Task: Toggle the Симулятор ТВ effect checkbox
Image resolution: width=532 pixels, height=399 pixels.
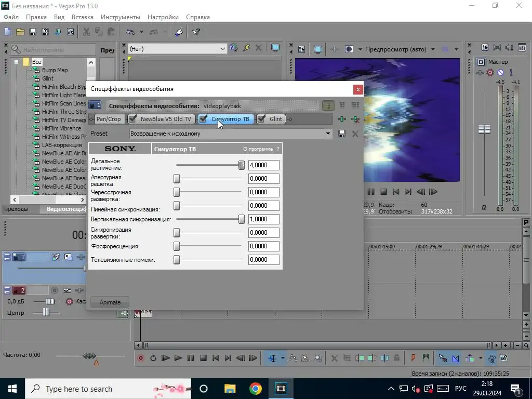Action: pos(203,119)
